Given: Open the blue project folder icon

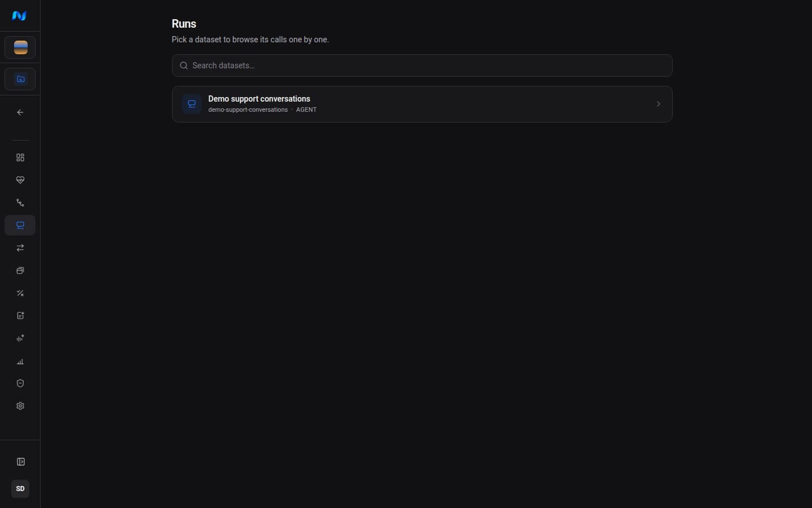Looking at the screenshot, I should click(20, 79).
